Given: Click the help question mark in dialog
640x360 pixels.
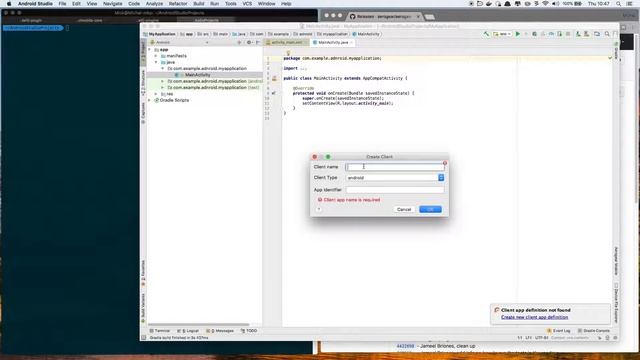Looking at the screenshot, I should point(319,209).
